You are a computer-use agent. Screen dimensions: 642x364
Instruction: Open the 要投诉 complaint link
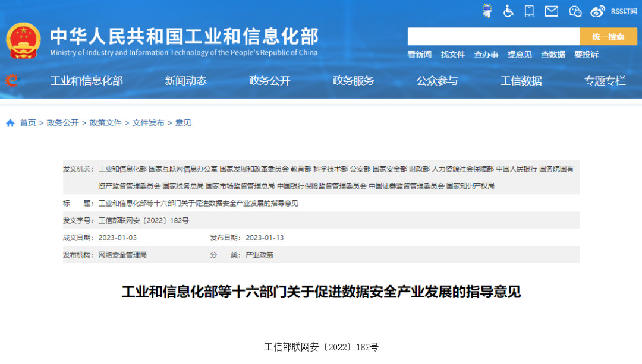tap(585, 55)
